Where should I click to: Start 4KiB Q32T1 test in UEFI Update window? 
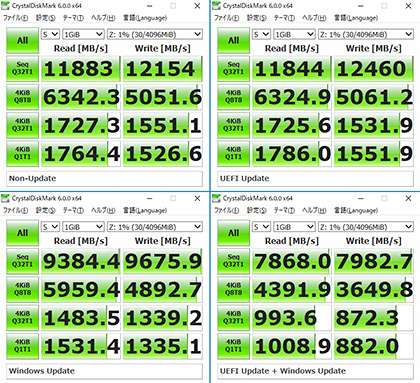(x=233, y=125)
